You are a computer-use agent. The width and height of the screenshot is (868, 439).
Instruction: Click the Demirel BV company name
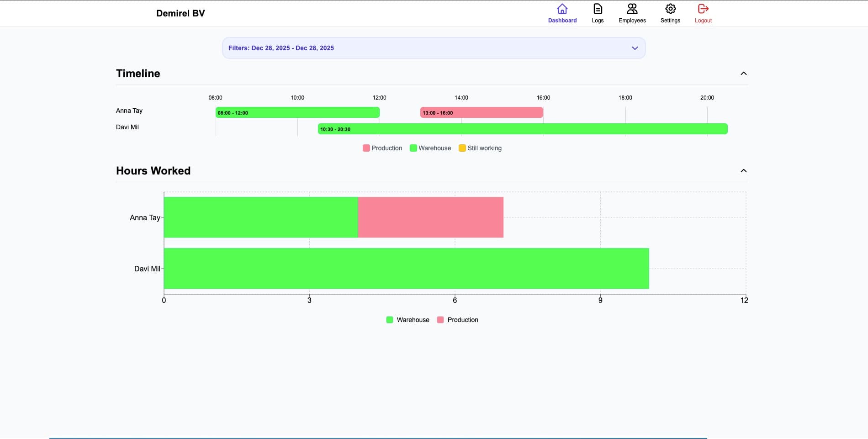pos(180,13)
